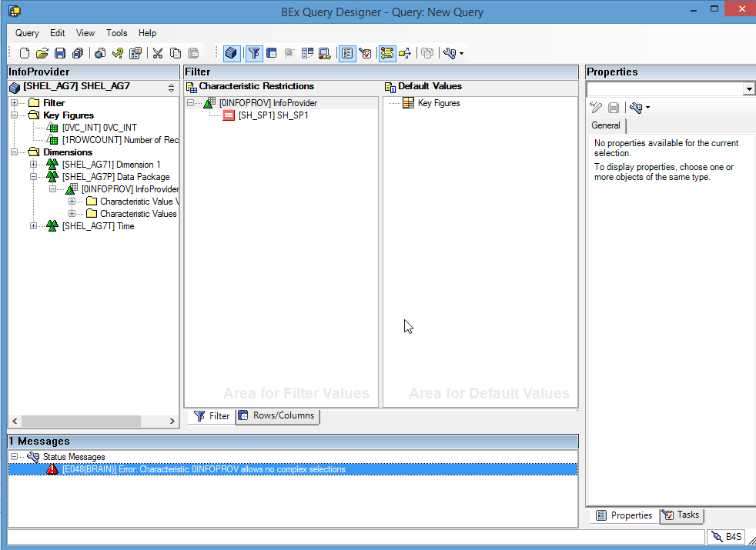Open the Help menu

tap(148, 33)
